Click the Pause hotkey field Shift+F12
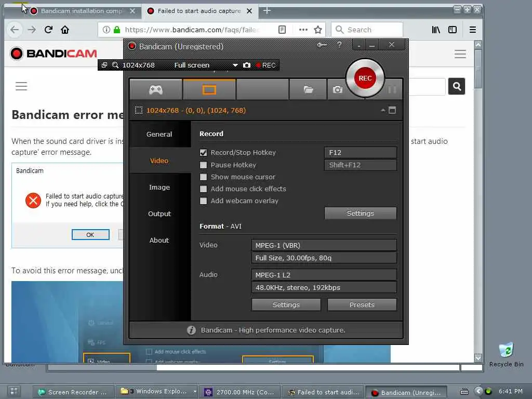The width and height of the screenshot is (532, 399). pyautogui.click(x=361, y=165)
